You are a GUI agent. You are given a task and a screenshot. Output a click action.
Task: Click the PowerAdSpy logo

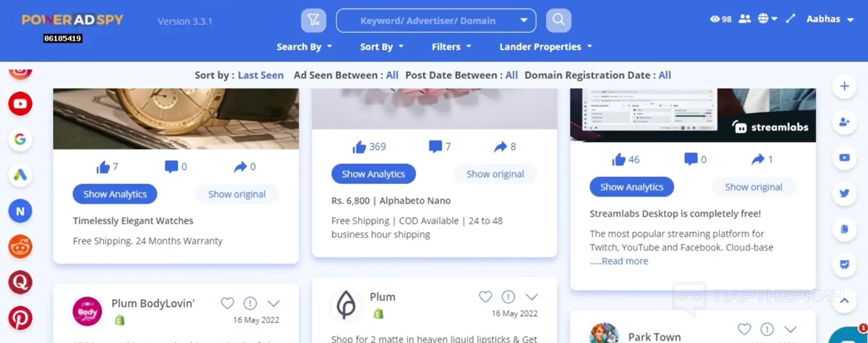(72, 20)
